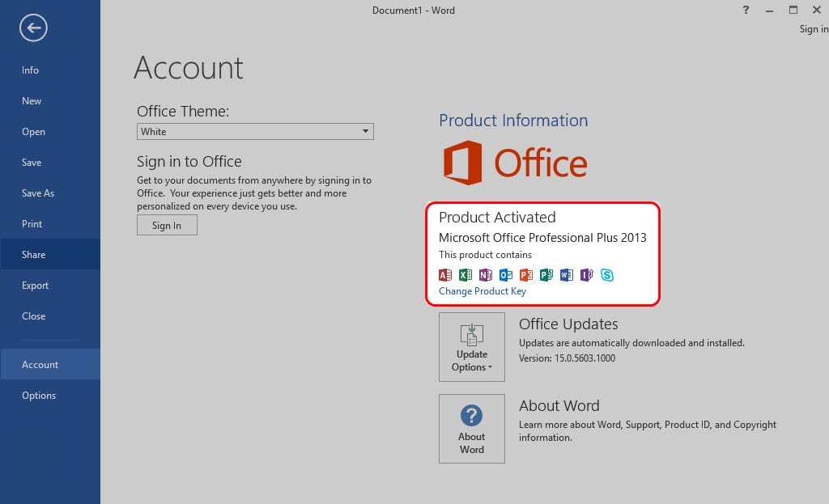Open the Info page
The height and width of the screenshot is (504, 829).
click(50, 70)
